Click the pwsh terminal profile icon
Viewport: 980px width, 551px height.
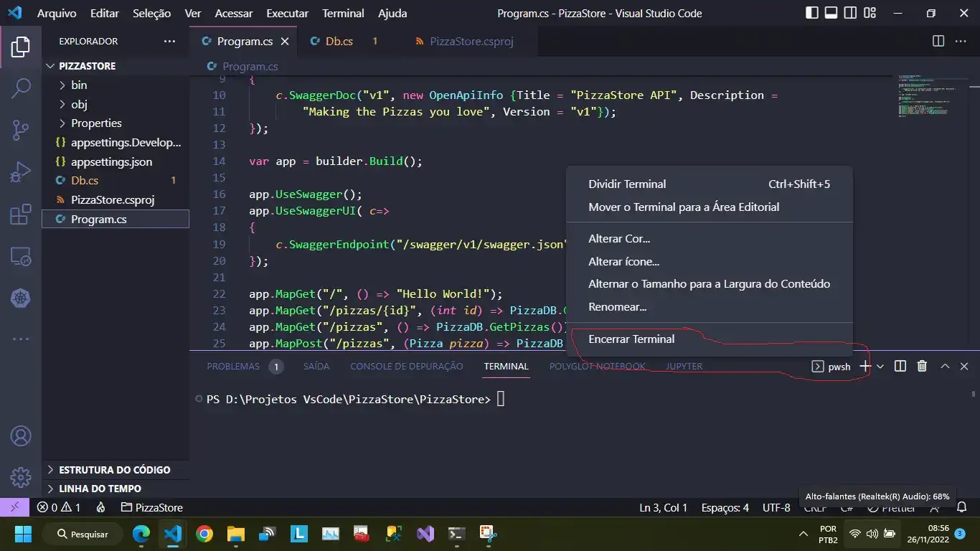pyautogui.click(x=817, y=367)
